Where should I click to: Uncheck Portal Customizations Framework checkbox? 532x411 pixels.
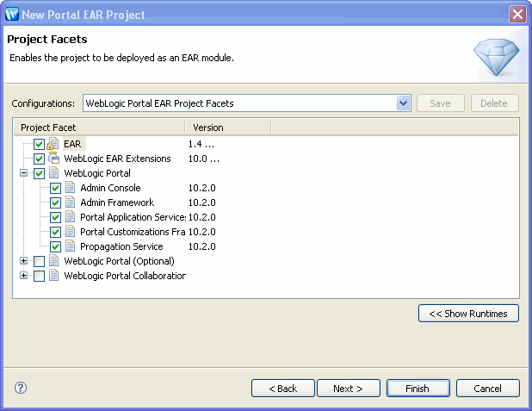click(x=55, y=232)
